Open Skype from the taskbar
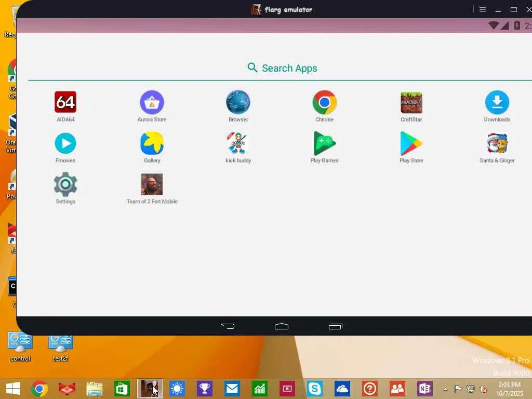This screenshot has width=532, height=399. click(314, 389)
